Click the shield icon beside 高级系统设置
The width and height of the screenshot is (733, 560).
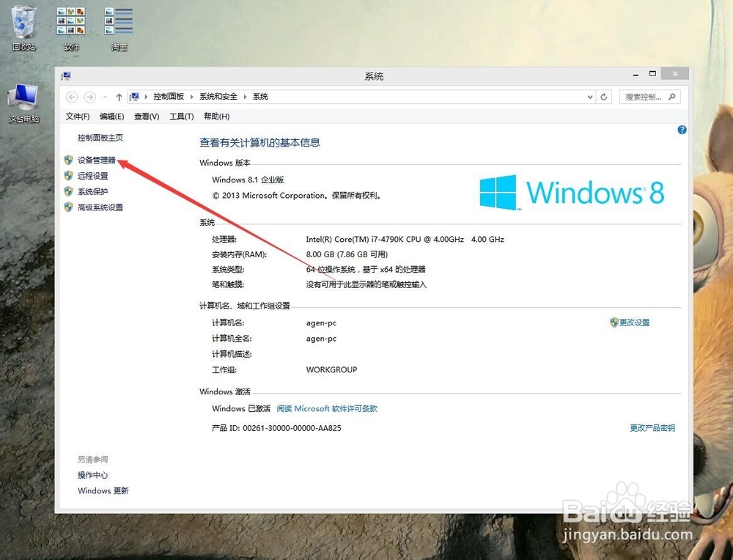(x=69, y=207)
